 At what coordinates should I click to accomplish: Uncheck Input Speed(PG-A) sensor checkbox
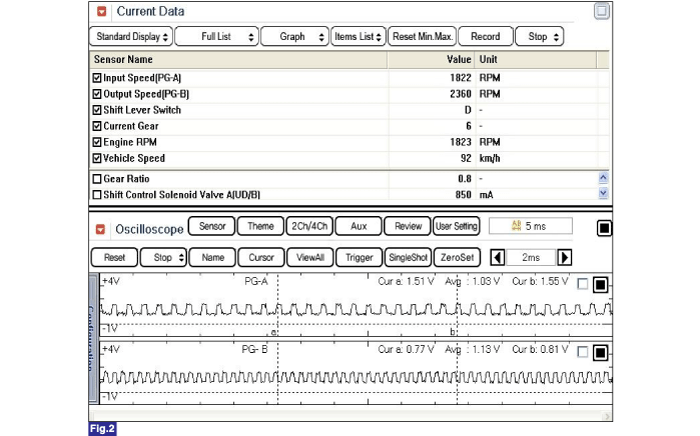pos(97,78)
